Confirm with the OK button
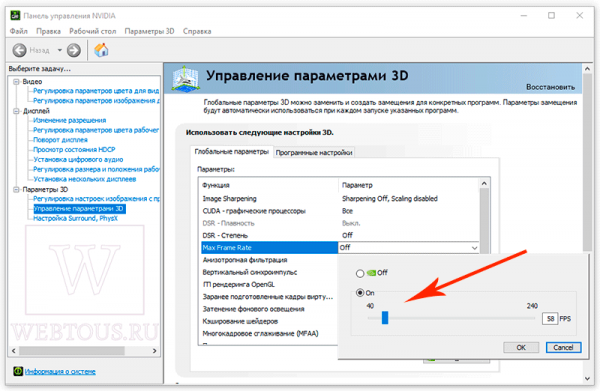The image size is (600, 391). (521, 347)
